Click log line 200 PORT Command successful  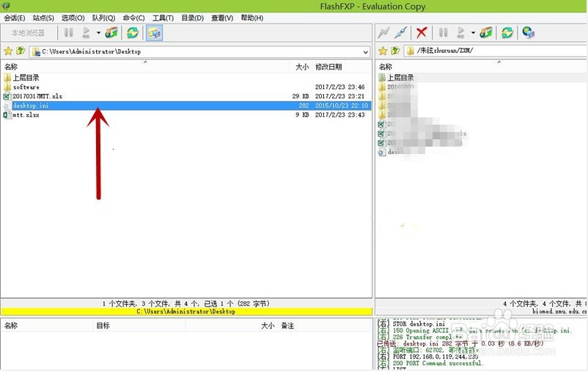pyautogui.click(x=430, y=363)
